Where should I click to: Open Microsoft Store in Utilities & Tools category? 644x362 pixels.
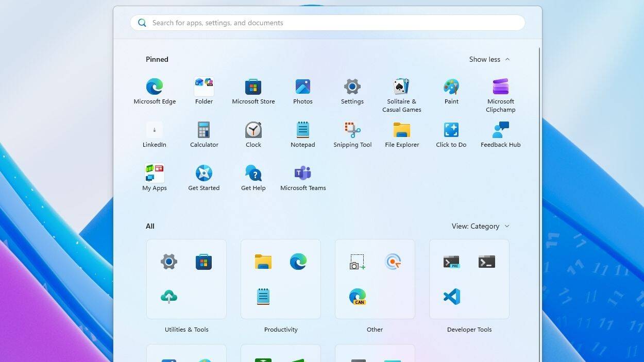pyautogui.click(x=204, y=262)
